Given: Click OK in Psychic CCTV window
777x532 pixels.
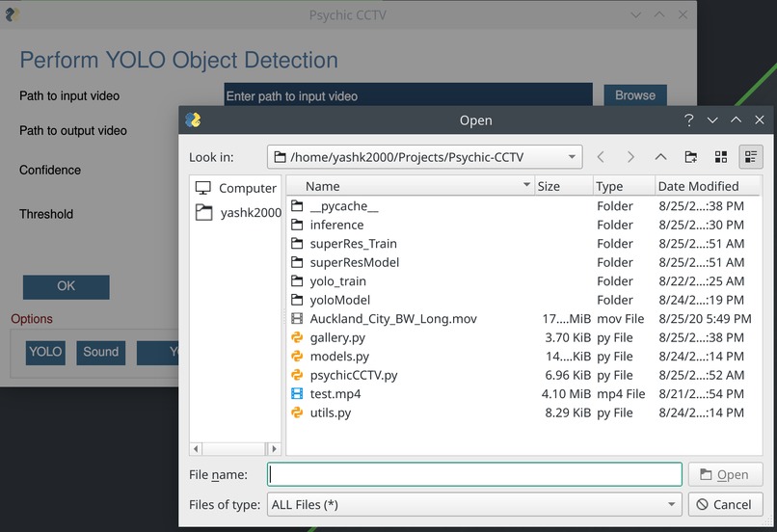Looking at the screenshot, I should (x=66, y=287).
